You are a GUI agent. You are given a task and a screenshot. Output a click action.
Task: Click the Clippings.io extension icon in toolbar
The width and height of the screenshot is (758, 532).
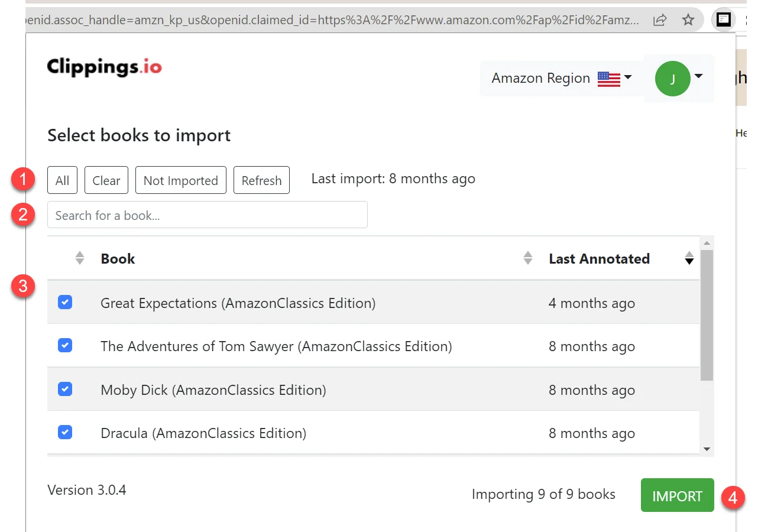pyautogui.click(x=724, y=20)
